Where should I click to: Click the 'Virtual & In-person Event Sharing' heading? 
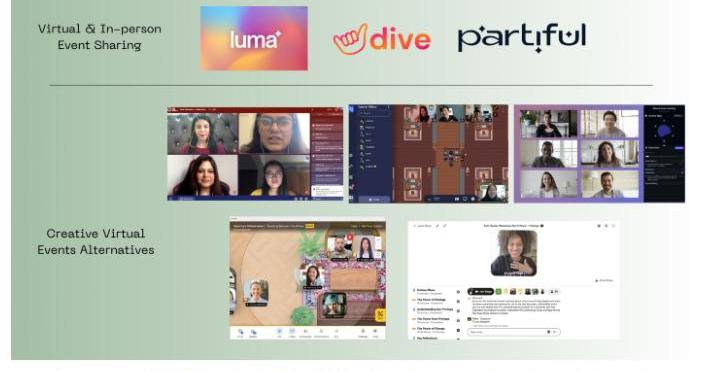(x=99, y=37)
